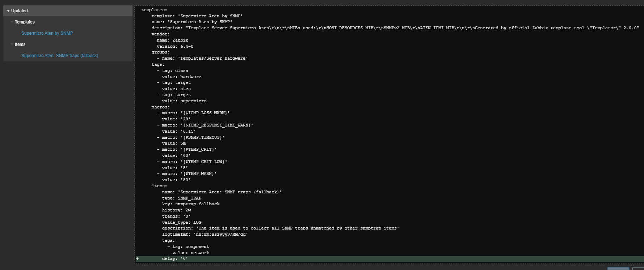Click the line "value: hardware"

coord(181,77)
